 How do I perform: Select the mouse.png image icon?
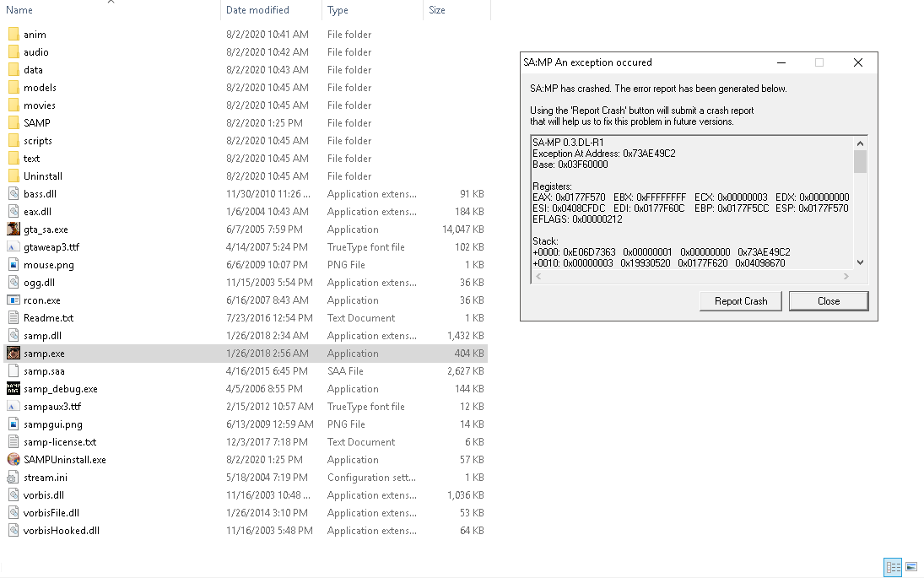coord(14,265)
